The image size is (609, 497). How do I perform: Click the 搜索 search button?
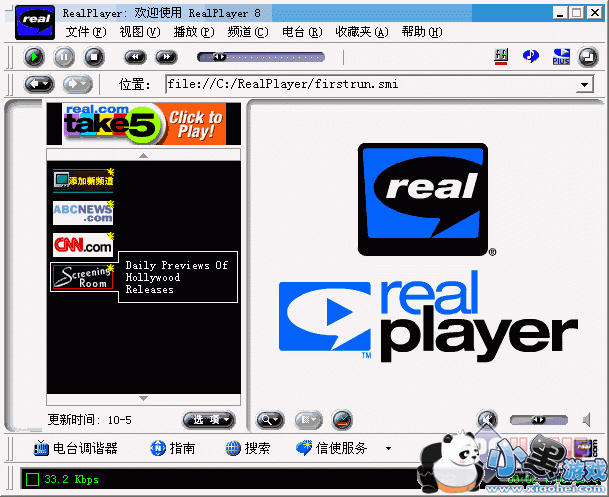click(x=248, y=448)
